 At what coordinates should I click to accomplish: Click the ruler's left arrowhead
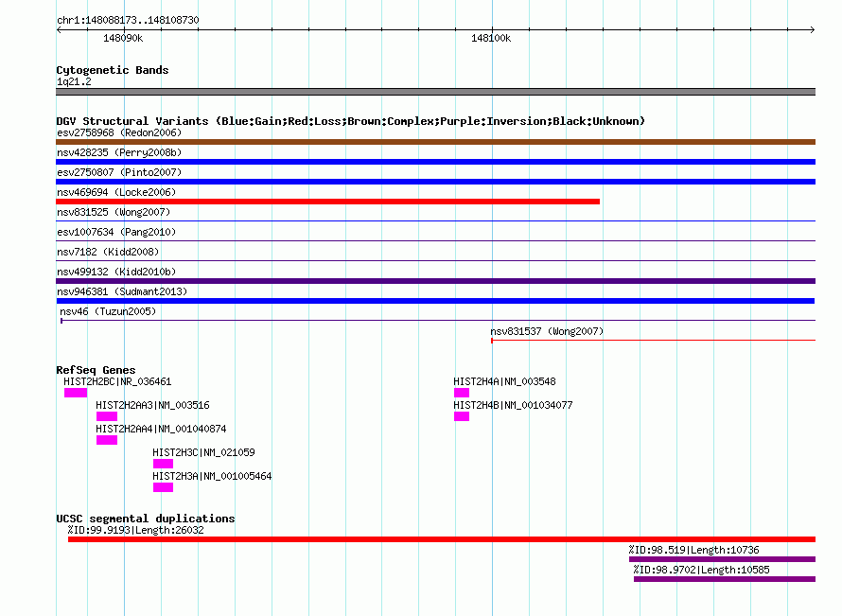point(59,30)
